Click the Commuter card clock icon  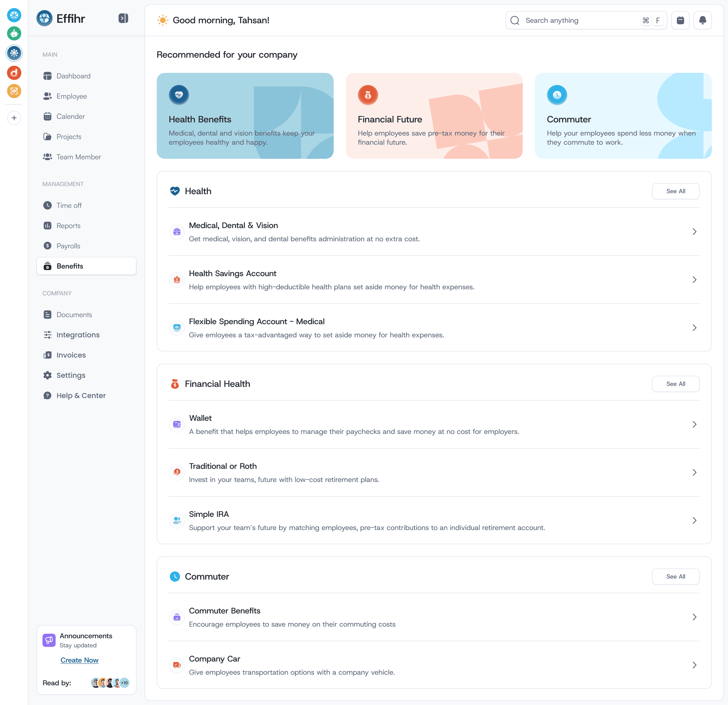(x=557, y=95)
